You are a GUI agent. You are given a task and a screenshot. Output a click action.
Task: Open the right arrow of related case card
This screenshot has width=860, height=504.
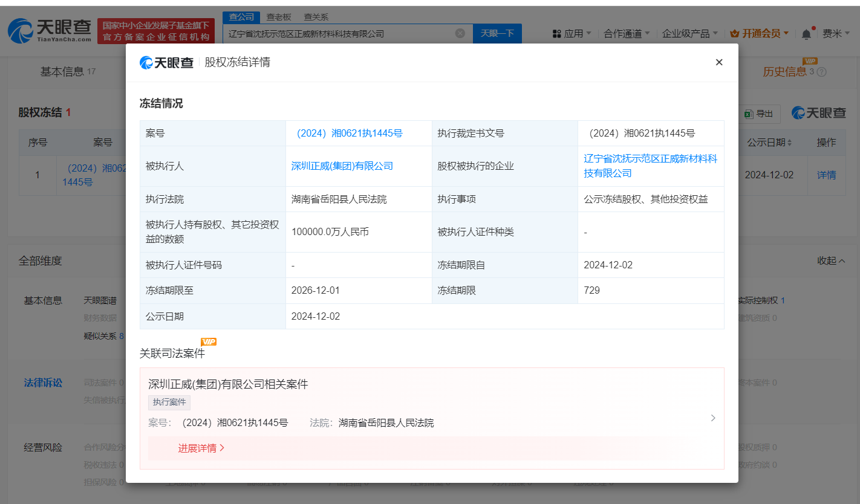point(713,418)
